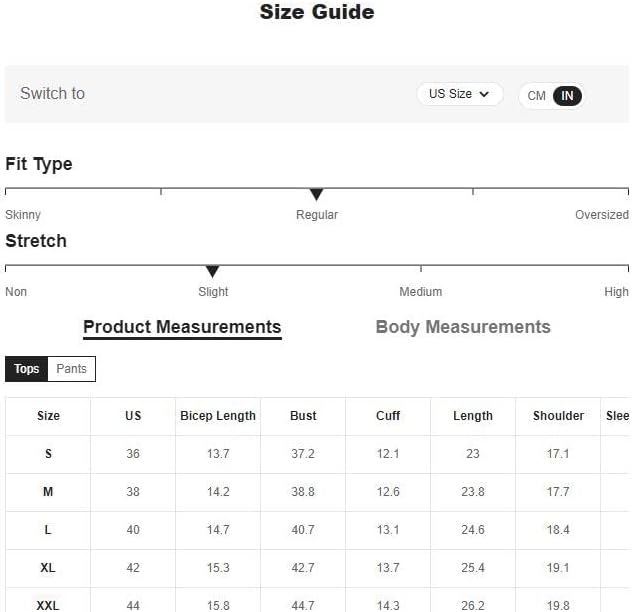Image resolution: width=632 pixels, height=612 pixels.
Task: Click the Shoulder column header
Action: (558, 416)
